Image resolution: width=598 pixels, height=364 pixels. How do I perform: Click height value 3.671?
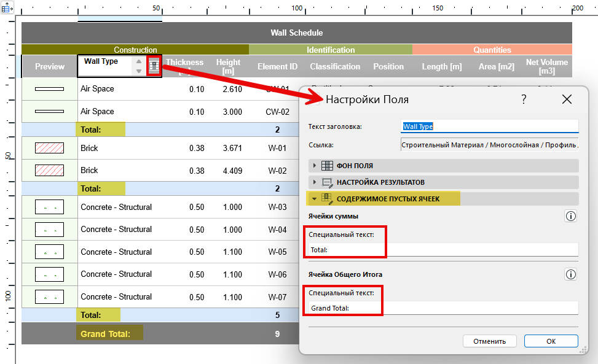(232, 148)
